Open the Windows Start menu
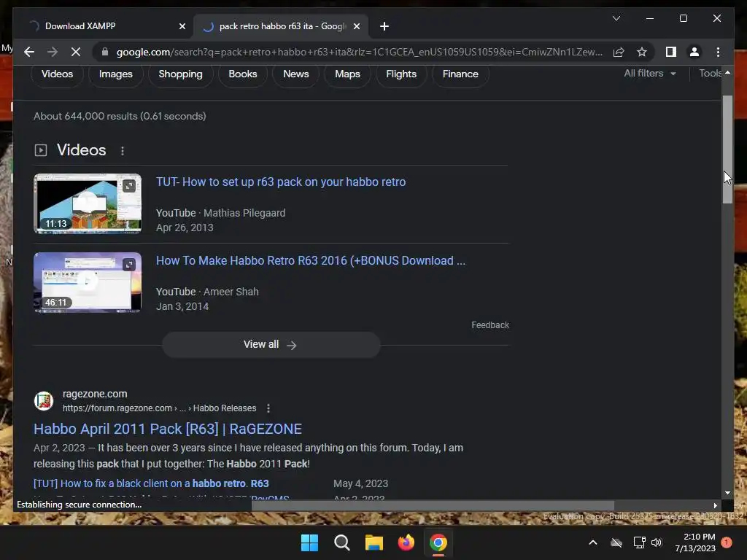The height and width of the screenshot is (560, 747). coord(309,542)
